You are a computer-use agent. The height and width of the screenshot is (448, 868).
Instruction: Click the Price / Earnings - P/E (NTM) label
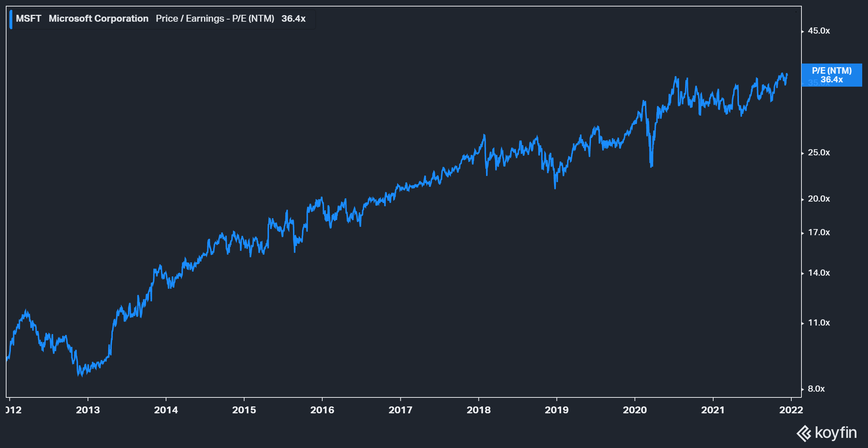coord(215,19)
